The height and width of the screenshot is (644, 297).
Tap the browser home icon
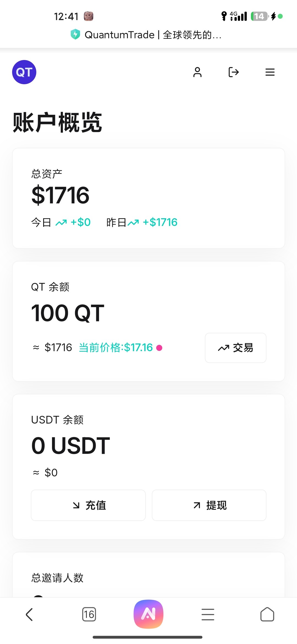(267, 614)
